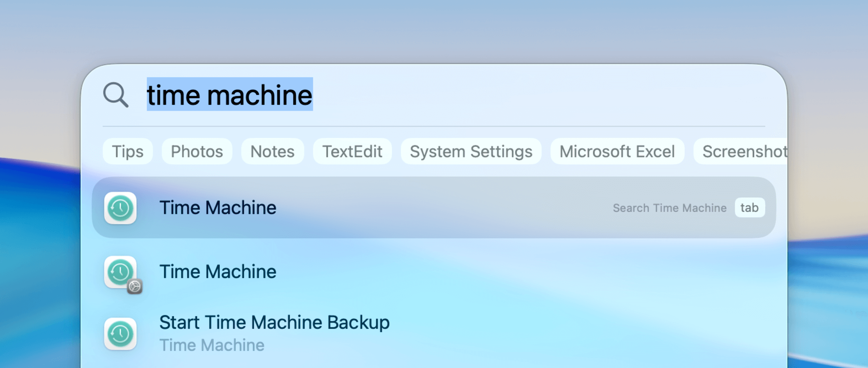Open TextEdit from the suggestions row
The height and width of the screenshot is (368, 868).
coord(352,151)
